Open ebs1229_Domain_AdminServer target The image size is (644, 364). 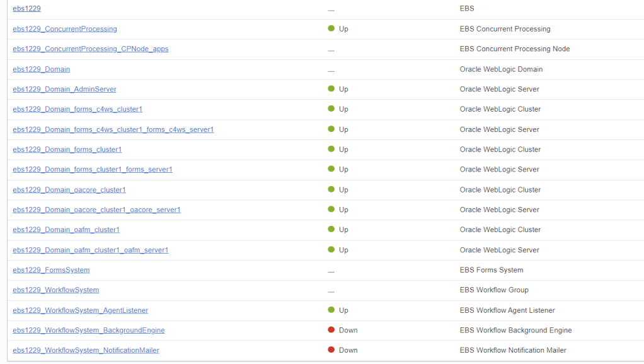[x=64, y=90]
